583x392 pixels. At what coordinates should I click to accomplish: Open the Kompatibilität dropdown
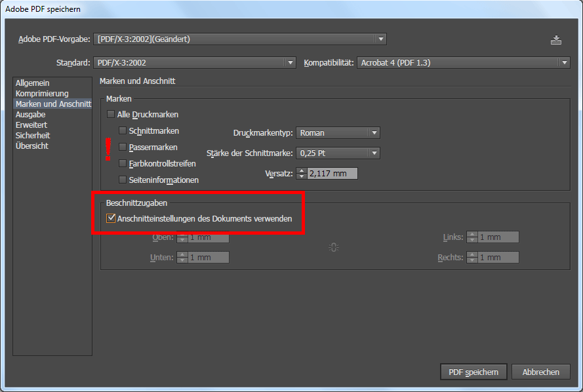(x=464, y=63)
